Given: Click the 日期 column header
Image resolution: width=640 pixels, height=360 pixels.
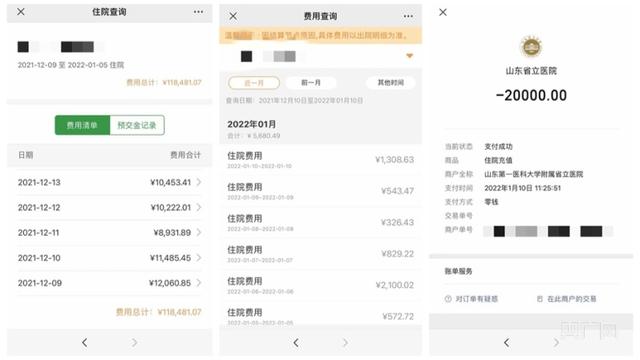Looking at the screenshot, I should (x=25, y=155).
